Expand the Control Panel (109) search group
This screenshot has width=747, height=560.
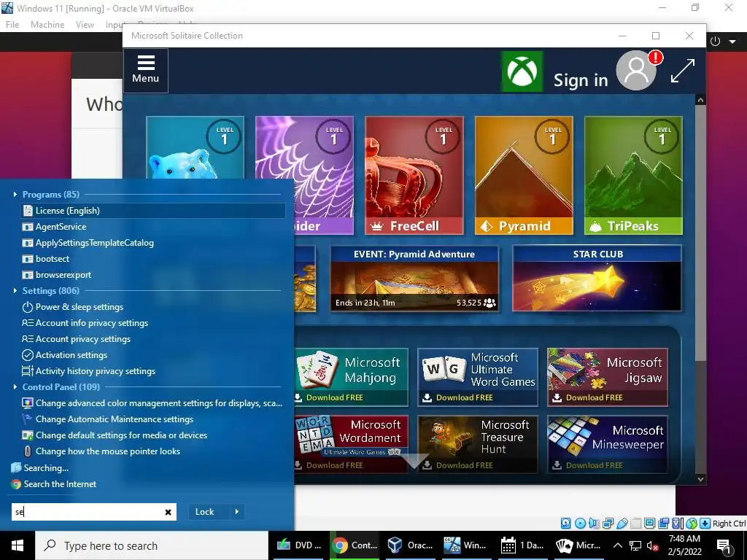pyautogui.click(x=15, y=386)
